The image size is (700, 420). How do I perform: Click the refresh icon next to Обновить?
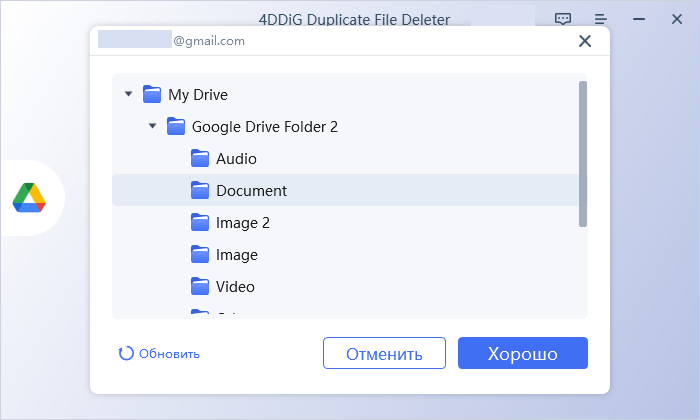(126, 353)
